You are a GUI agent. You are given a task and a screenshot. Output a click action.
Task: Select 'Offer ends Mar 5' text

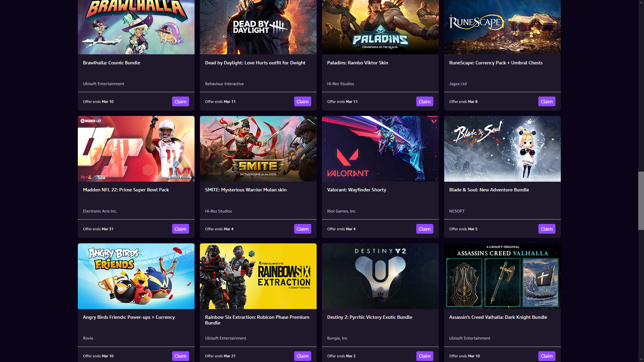463,229
